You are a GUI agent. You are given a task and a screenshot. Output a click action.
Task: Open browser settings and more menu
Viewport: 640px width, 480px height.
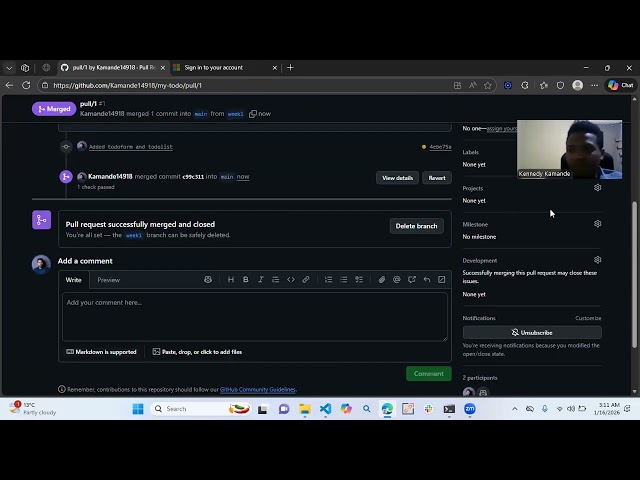click(x=595, y=85)
